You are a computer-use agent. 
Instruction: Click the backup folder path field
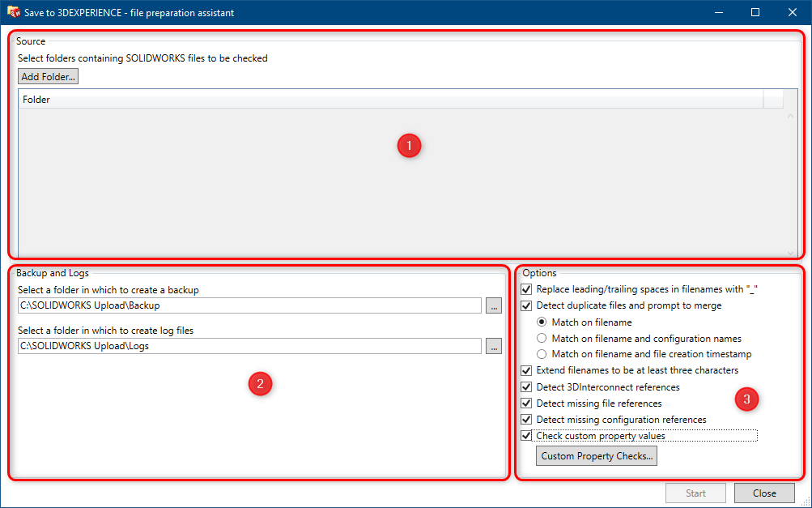[249, 305]
